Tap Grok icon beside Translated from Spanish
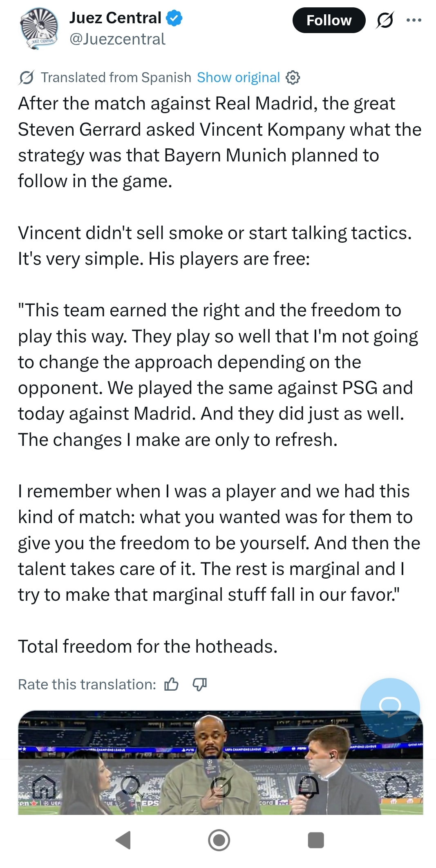Screen dimensions: 436x868 26,77
